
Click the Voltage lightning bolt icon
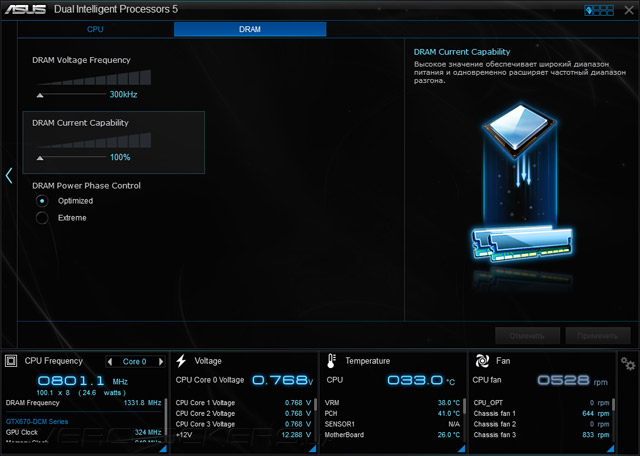point(181,361)
